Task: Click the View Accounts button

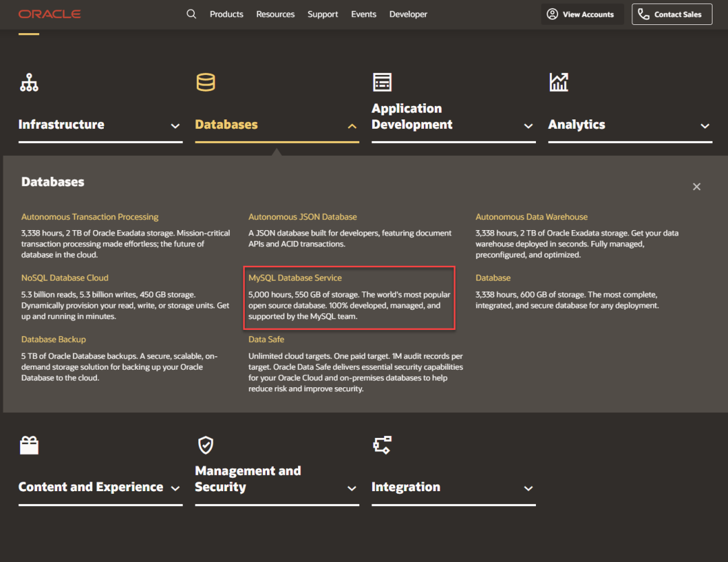Action: pos(582,14)
